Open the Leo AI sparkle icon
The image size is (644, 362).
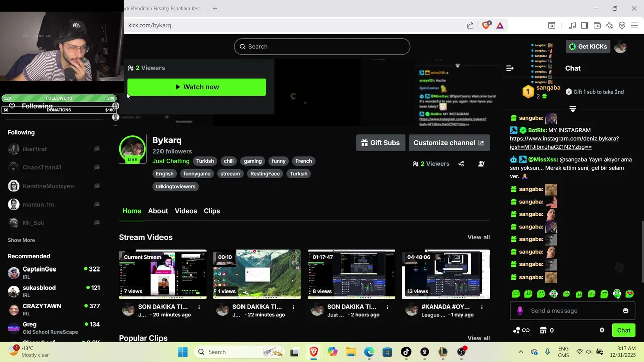[x=609, y=25]
